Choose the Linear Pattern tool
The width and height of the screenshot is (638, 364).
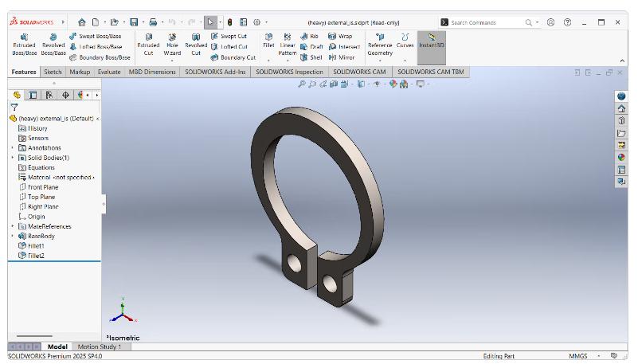[x=287, y=45]
